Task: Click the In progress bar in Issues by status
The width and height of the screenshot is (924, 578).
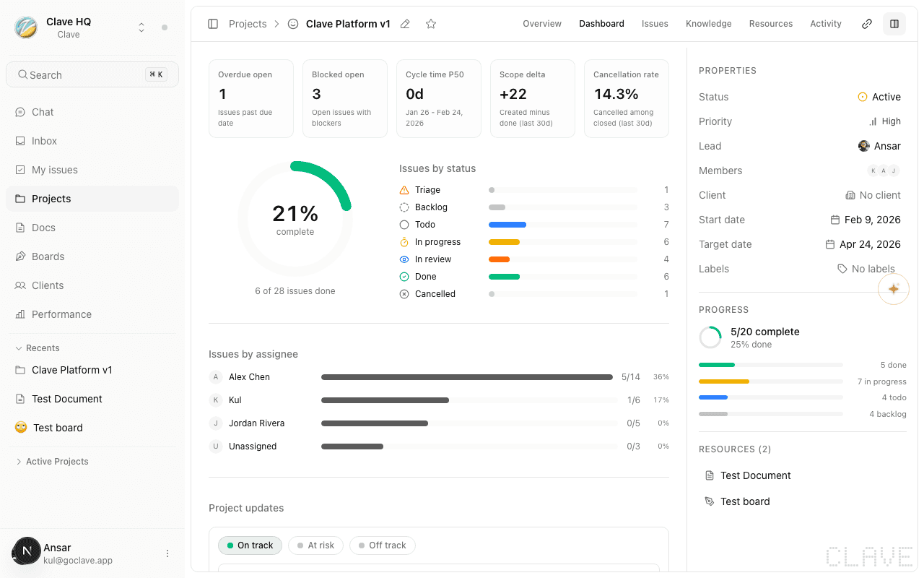Action: [505, 242]
